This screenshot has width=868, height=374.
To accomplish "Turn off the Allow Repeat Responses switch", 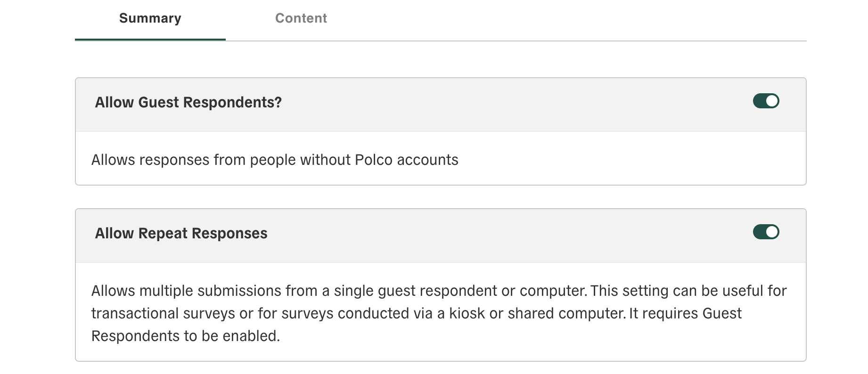I will pyautogui.click(x=766, y=232).
